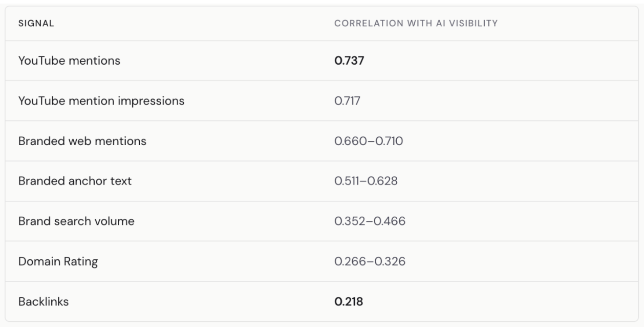Click the word YouTube in first row
644x327 pixels.
pyautogui.click(x=40, y=60)
